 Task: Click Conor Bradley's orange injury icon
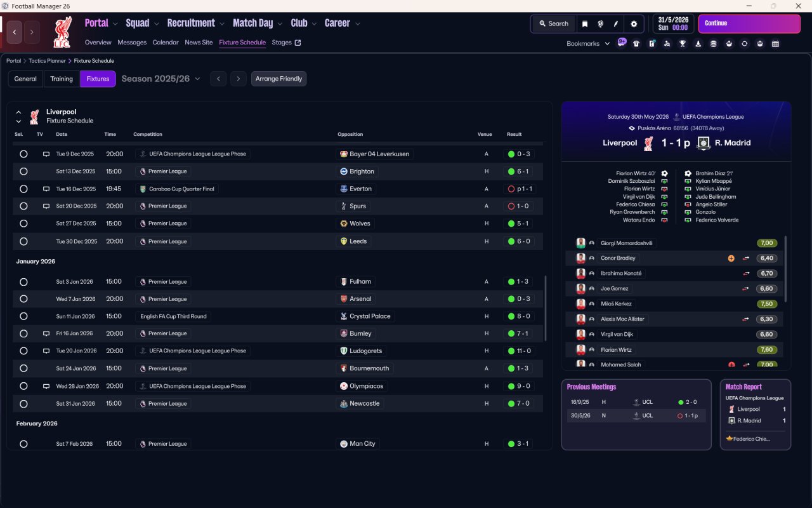tap(731, 258)
